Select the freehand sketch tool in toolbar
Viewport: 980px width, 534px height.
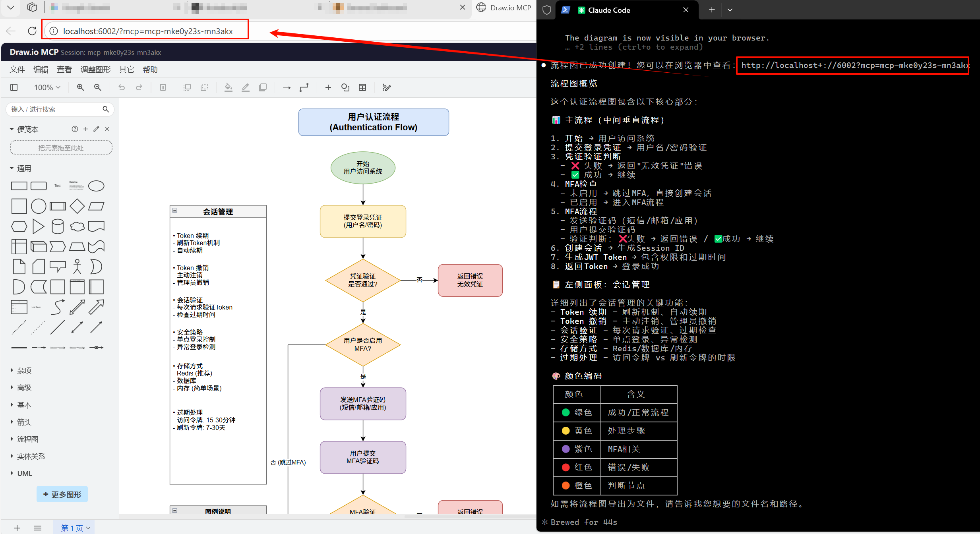386,87
